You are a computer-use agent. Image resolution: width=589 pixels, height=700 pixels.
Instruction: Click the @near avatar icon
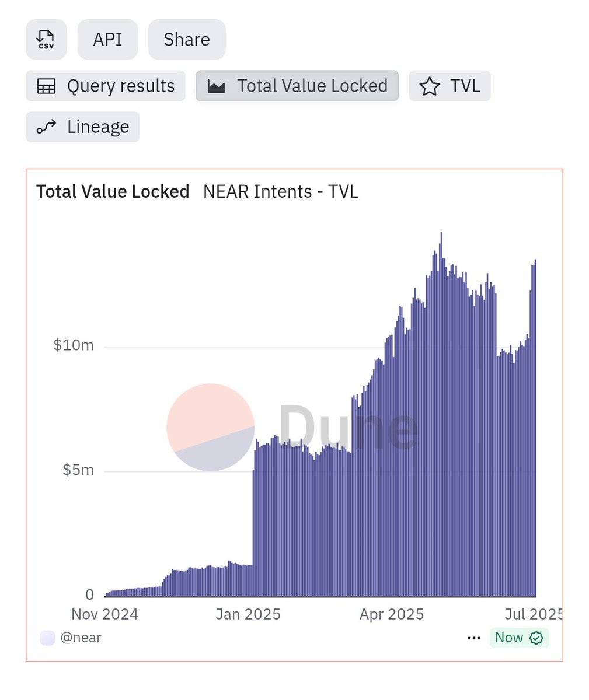(47, 638)
